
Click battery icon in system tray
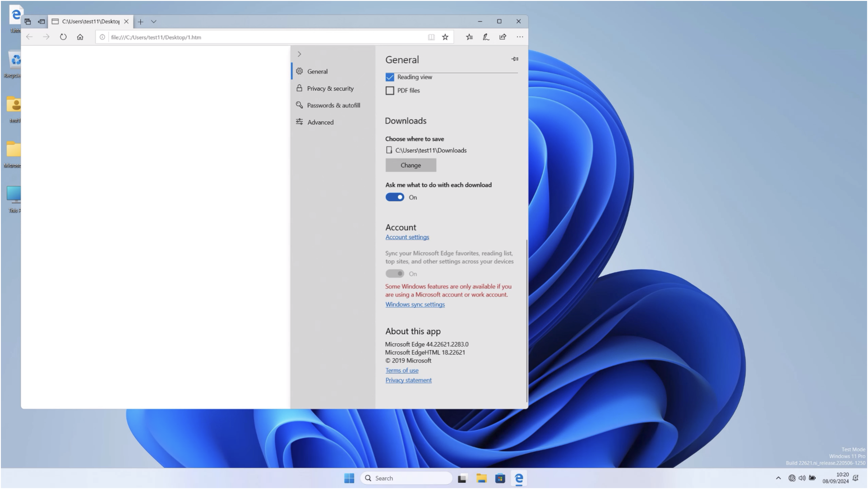[x=813, y=478]
